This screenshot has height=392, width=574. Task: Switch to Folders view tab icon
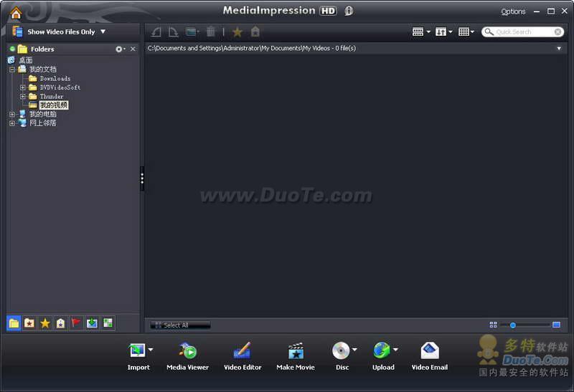pyautogui.click(x=14, y=323)
